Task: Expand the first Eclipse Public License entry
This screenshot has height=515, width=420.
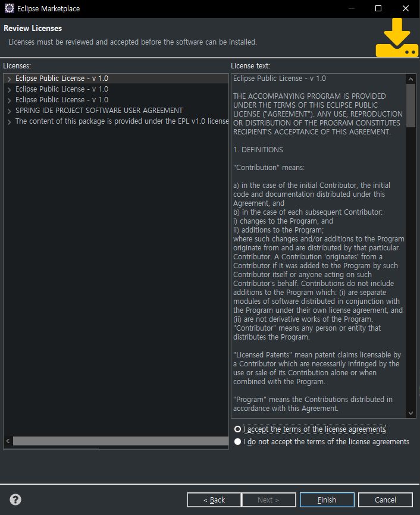Action: click(9, 79)
